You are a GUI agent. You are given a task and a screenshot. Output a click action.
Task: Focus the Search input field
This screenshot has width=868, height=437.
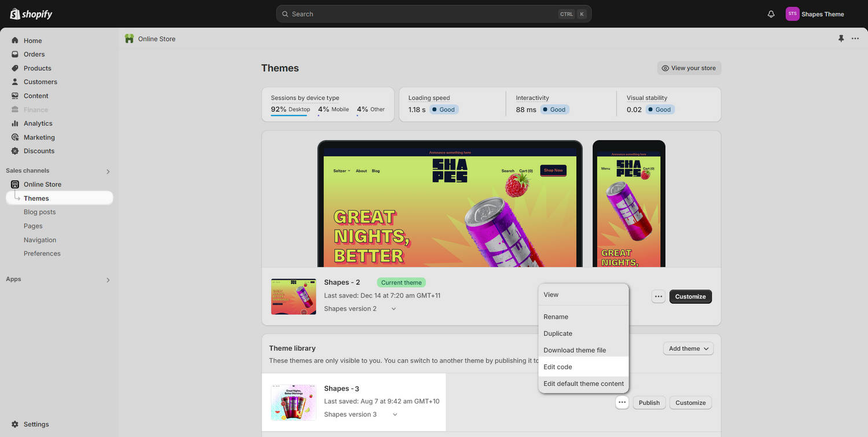[x=433, y=14]
